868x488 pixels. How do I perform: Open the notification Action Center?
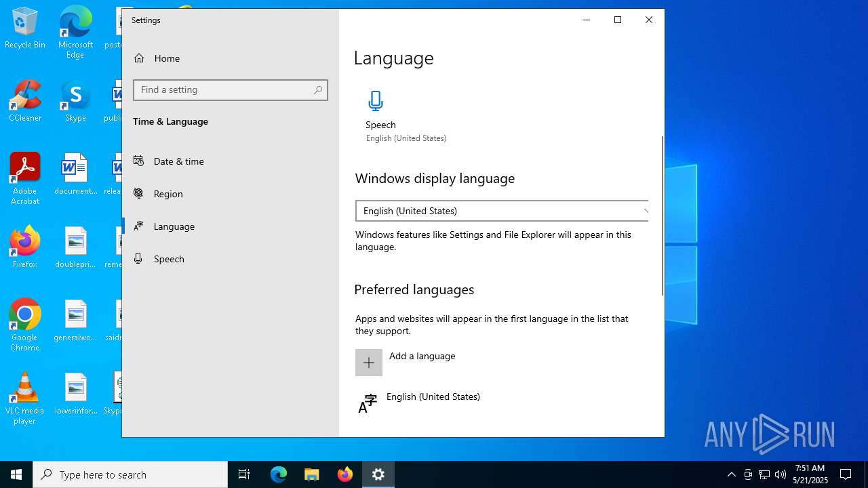(846, 474)
